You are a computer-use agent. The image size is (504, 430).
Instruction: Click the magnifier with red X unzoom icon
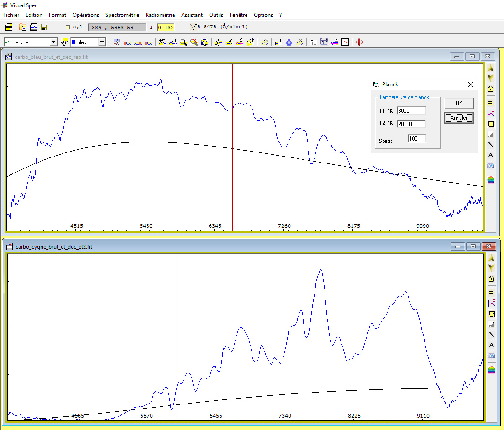coord(194,42)
